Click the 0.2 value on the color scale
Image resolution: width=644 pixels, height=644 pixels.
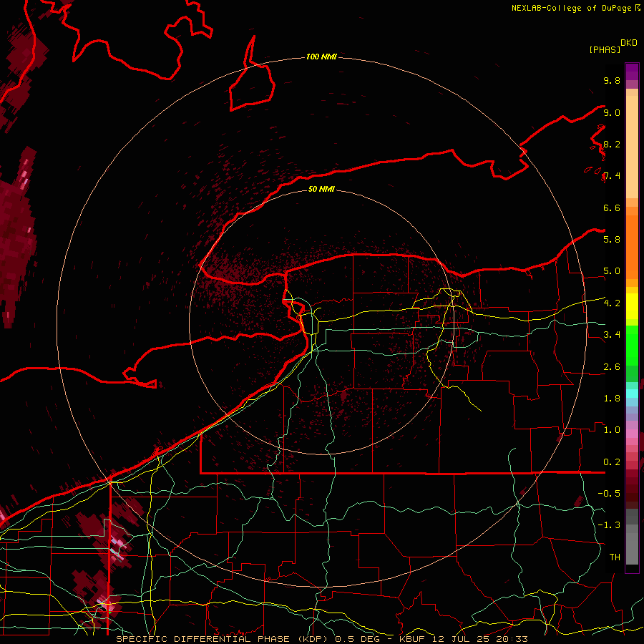click(x=612, y=462)
